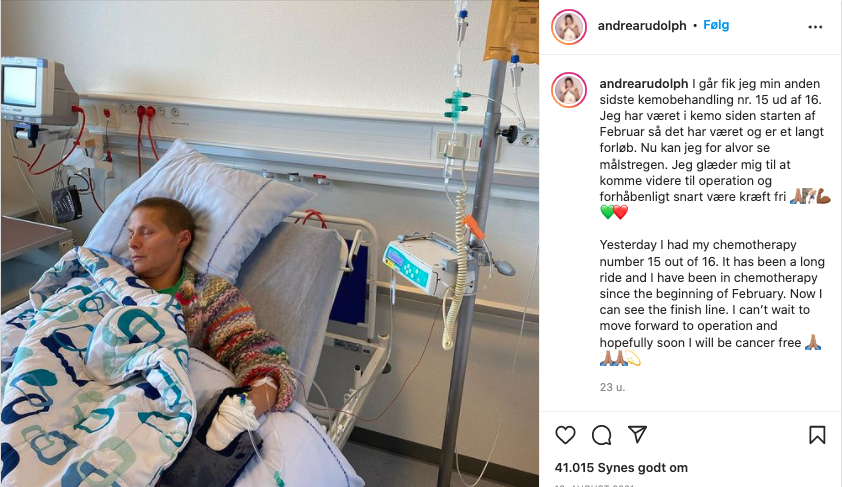Like the post with the heart icon
The image size is (842, 487).
pos(565,435)
